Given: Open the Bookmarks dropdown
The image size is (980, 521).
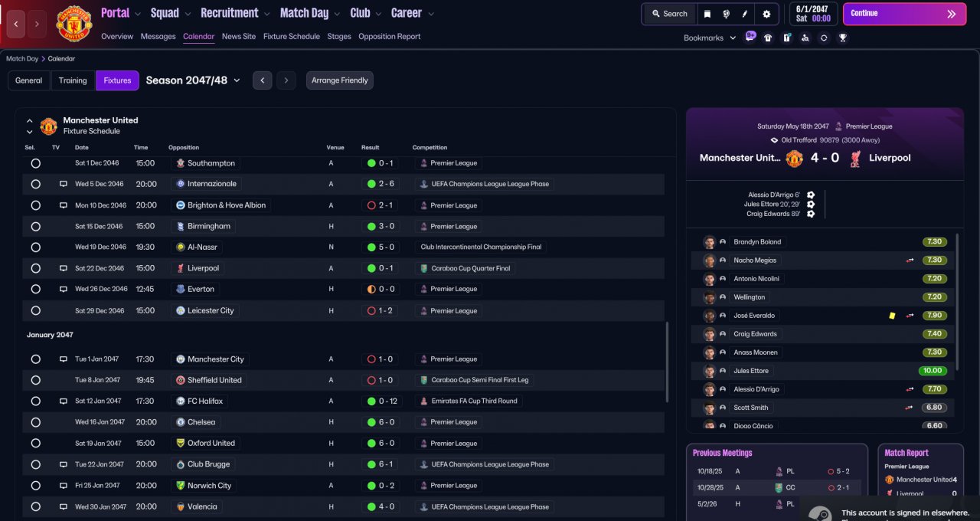Looking at the screenshot, I should [x=710, y=38].
